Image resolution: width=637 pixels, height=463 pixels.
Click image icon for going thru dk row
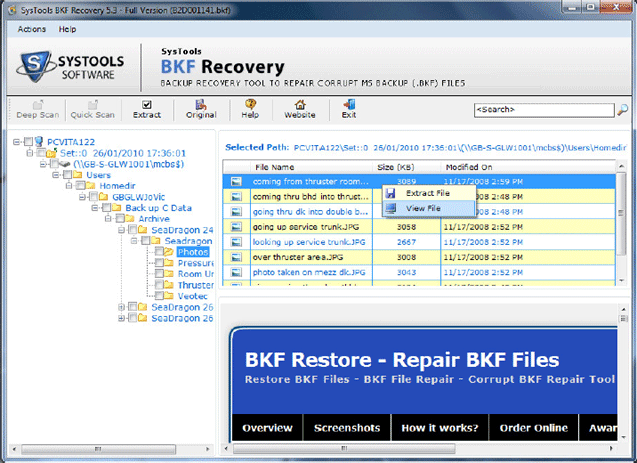[x=236, y=212]
